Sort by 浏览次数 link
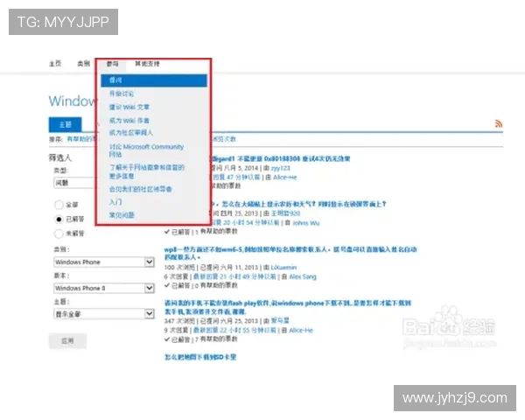This screenshot has height=420, width=525. 224,139
